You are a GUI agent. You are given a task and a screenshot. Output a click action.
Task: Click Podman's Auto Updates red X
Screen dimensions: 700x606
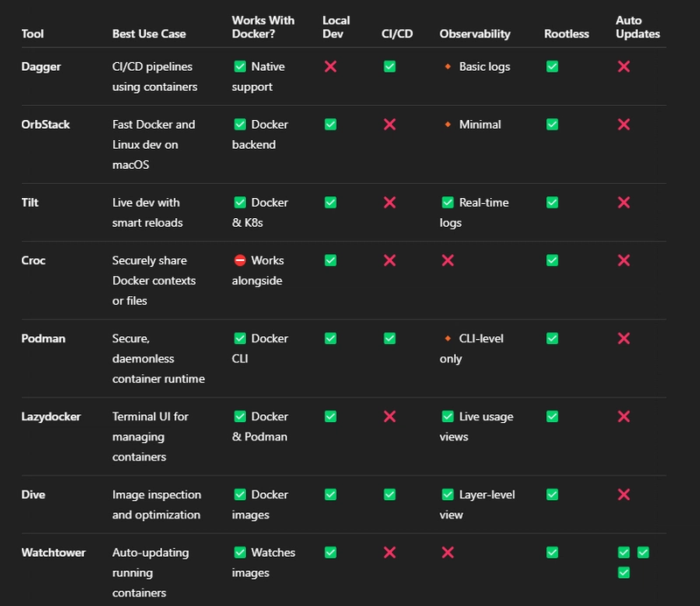click(624, 338)
